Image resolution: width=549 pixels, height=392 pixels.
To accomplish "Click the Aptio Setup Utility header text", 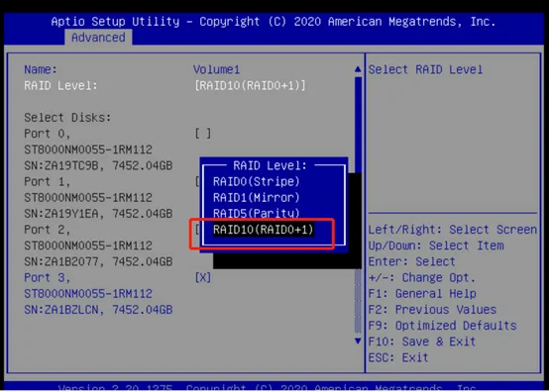I will (x=274, y=22).
